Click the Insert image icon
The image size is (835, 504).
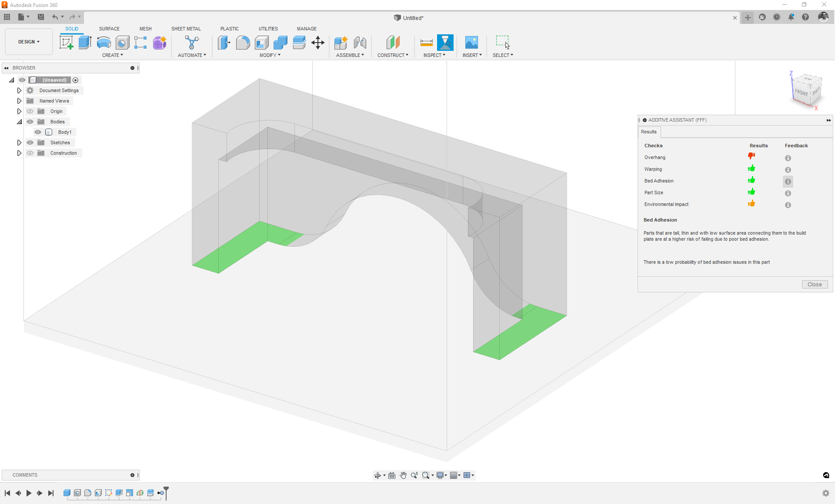coord(471,43)
